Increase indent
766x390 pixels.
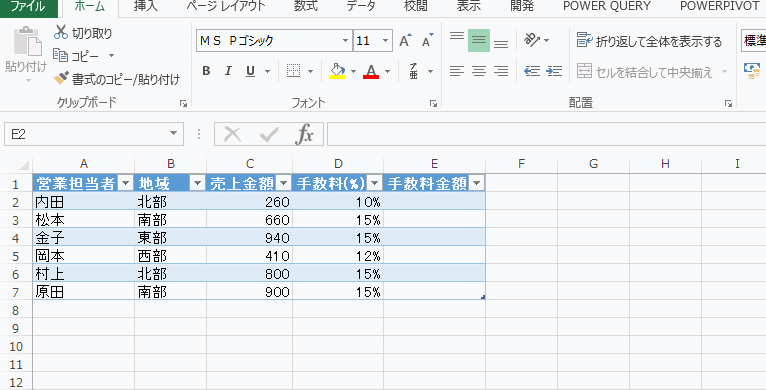[554, 72]
